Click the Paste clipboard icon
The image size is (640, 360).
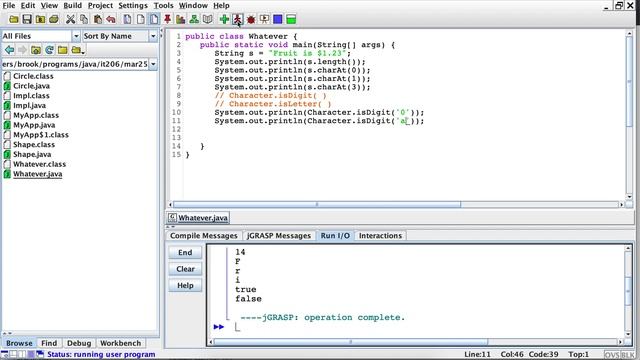pos(98,19)
